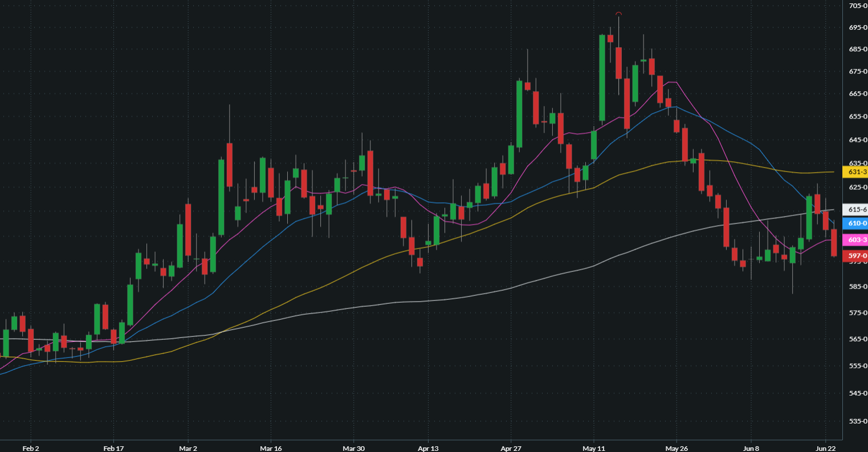Screen dimensions: 868x452
Task: Click the Jun 22 date label
Action: (x=825, y=448)
